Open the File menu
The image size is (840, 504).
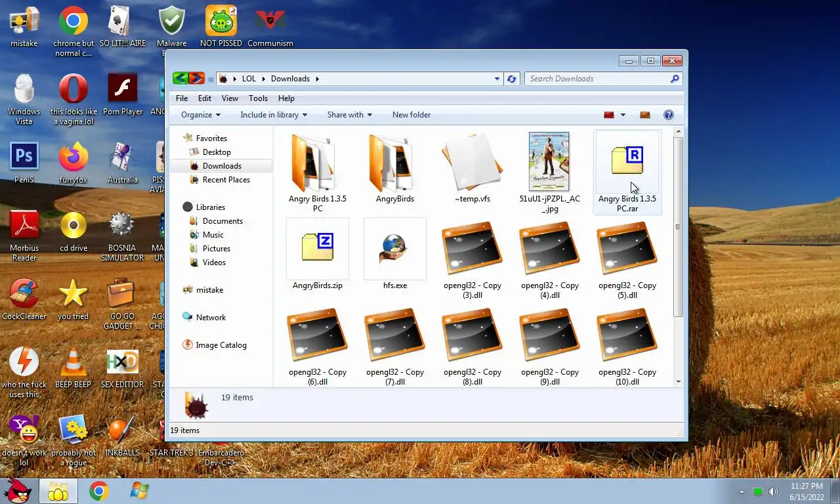click(182, 98)
